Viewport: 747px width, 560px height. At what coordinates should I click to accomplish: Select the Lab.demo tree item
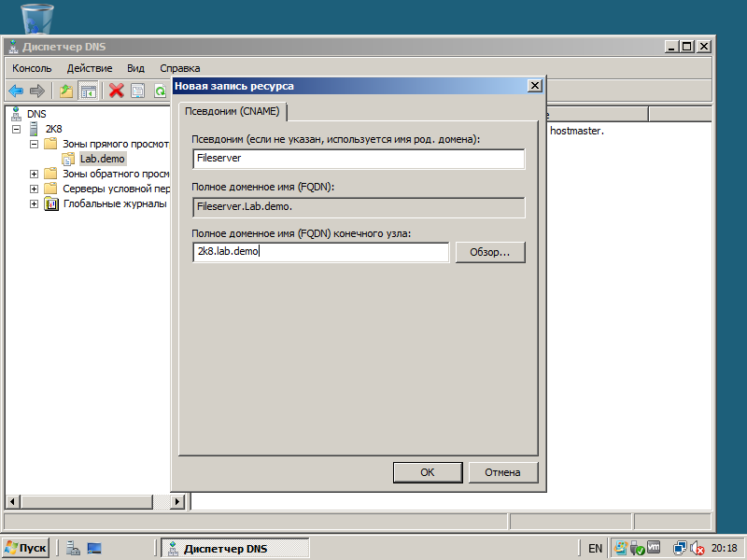pos(103,159)
